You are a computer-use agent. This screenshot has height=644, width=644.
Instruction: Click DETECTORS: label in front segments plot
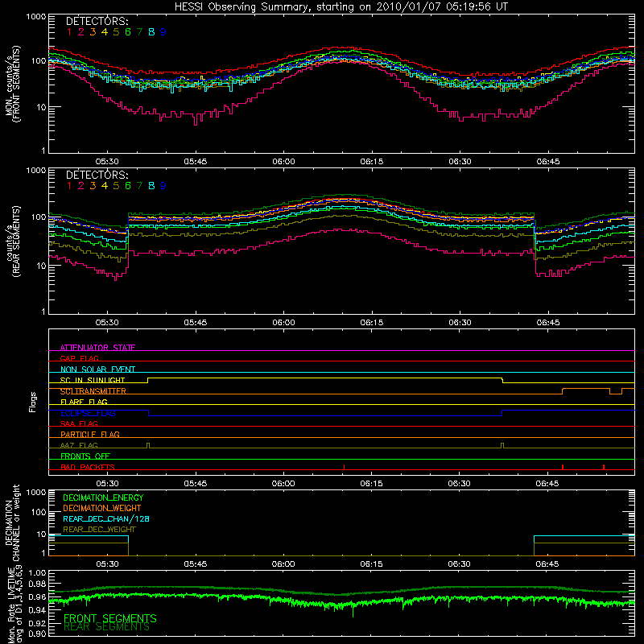[97, 21]
